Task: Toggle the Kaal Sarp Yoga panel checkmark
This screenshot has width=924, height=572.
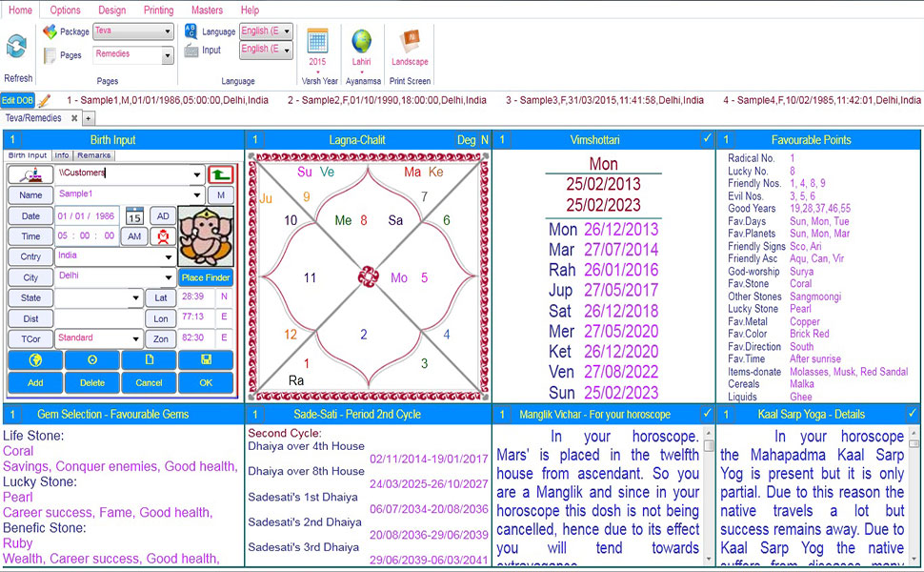Action: pyautogui.click(x=913, y=414)
